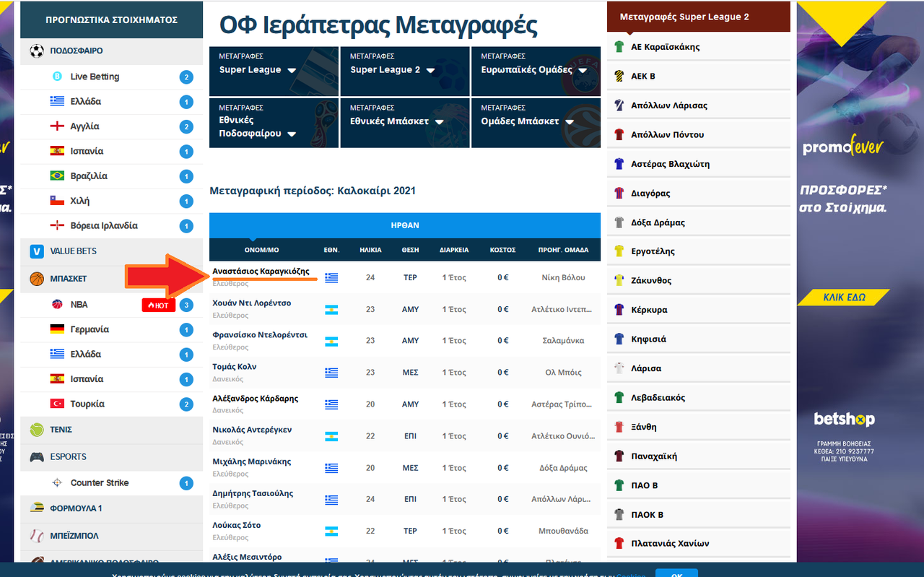Click the Ξάνθη jersey icon
Viewport: 924px width, 577px height.
point(619,427)
